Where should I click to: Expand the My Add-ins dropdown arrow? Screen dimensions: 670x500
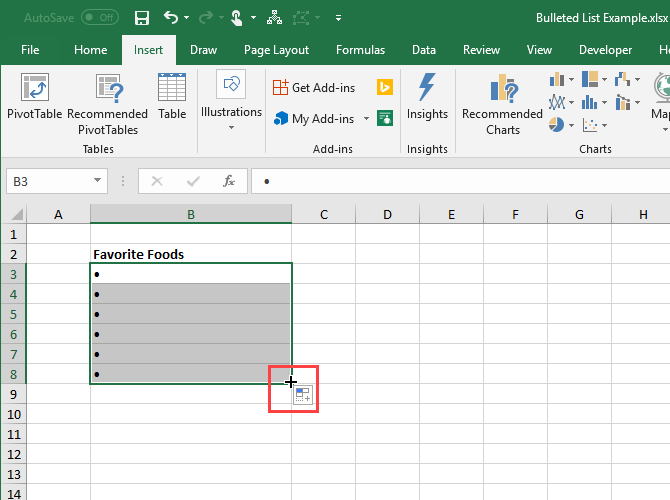(366, 119)
